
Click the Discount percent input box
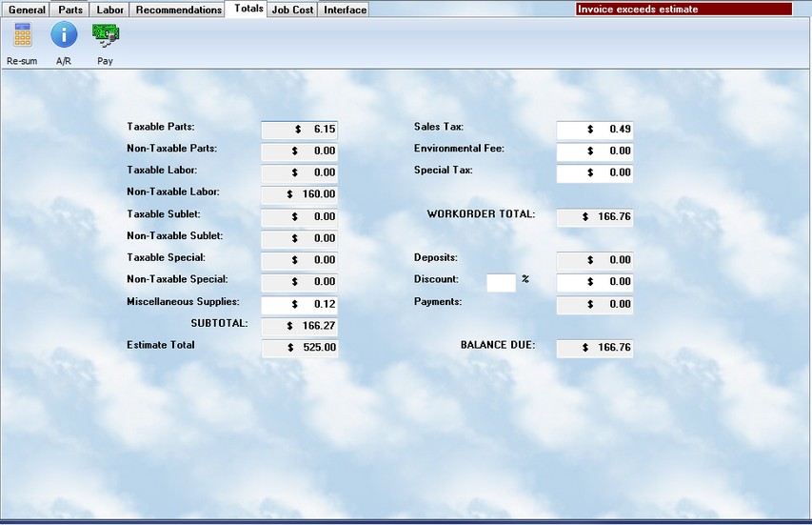pos(501,282)
